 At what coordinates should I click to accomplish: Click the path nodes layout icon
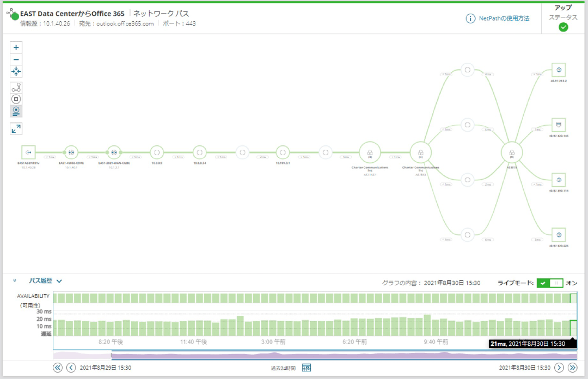pyautogui.click(x=16, y=88)
